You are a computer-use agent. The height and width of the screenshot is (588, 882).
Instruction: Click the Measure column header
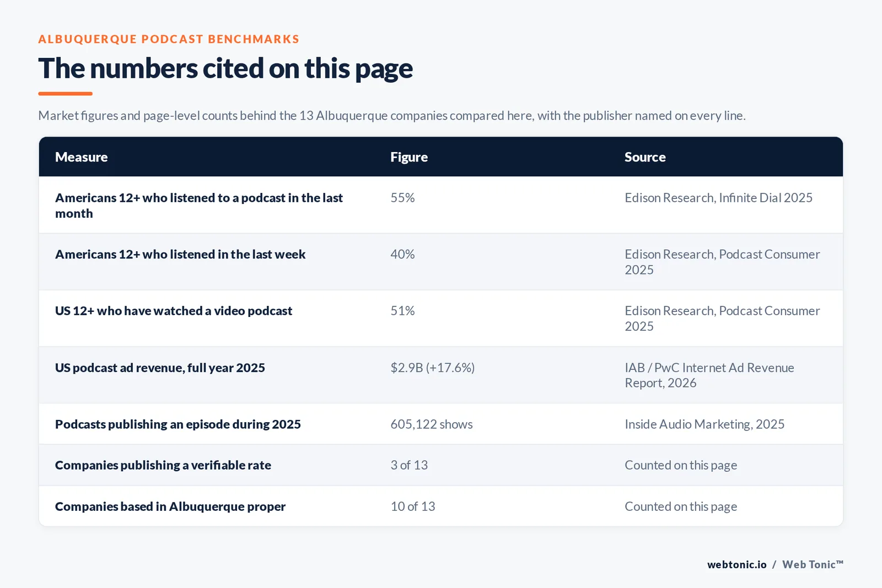[81, 157]
